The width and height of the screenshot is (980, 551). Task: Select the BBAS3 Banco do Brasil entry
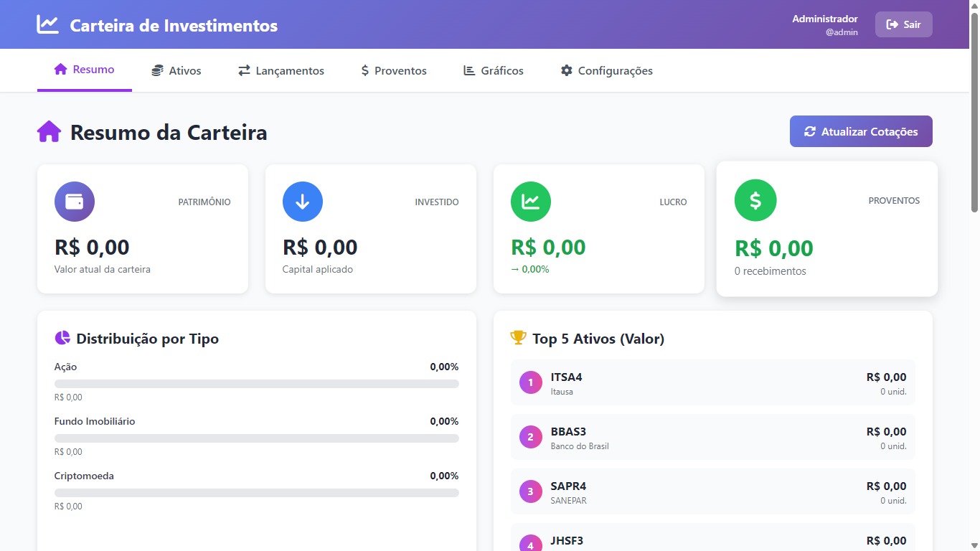712,437
